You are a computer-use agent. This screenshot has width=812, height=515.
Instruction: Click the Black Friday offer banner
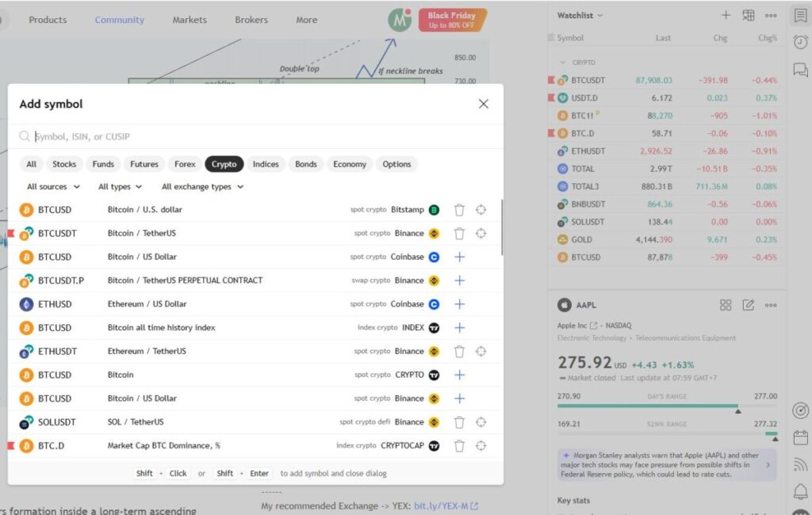453,17
